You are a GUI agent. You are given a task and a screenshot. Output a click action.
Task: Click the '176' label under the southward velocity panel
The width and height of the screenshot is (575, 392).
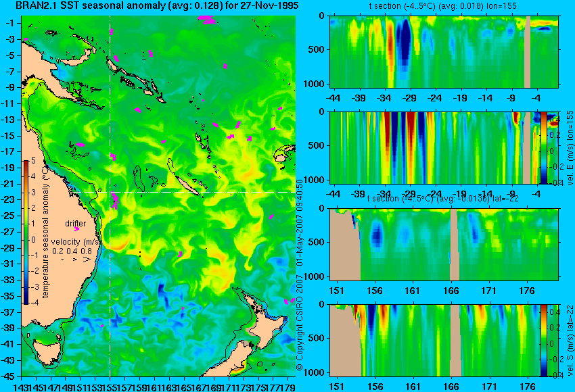[528, 387]
